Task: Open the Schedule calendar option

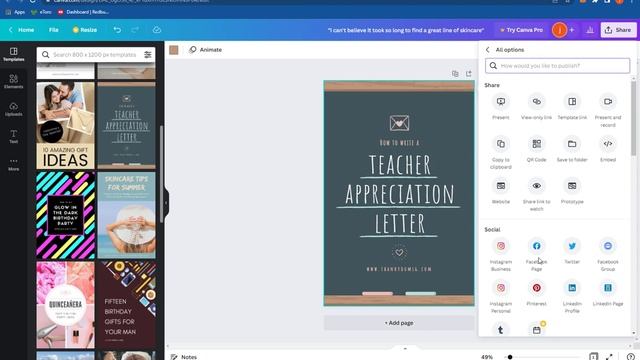Action: click(x=536, y=330)
